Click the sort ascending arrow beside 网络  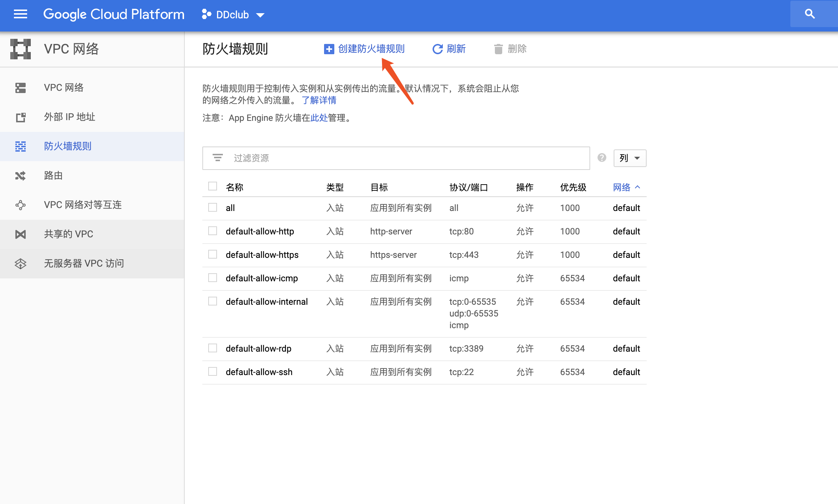coord(637,187)
